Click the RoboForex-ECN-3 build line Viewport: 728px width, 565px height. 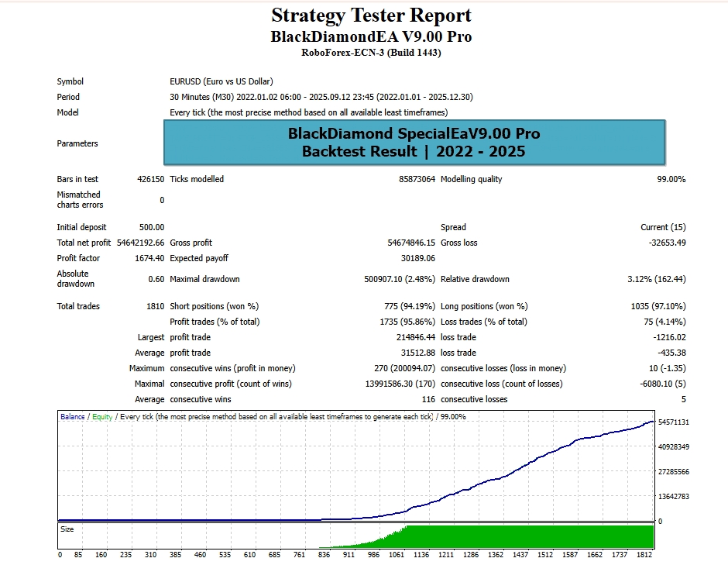[371, 53]
